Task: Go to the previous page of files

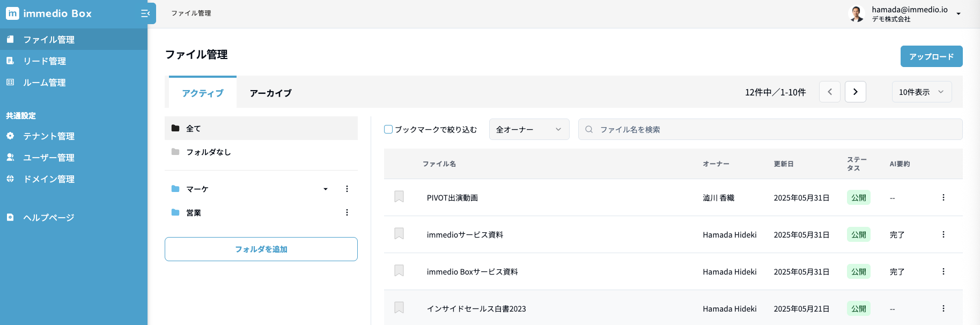Action: 829,92
